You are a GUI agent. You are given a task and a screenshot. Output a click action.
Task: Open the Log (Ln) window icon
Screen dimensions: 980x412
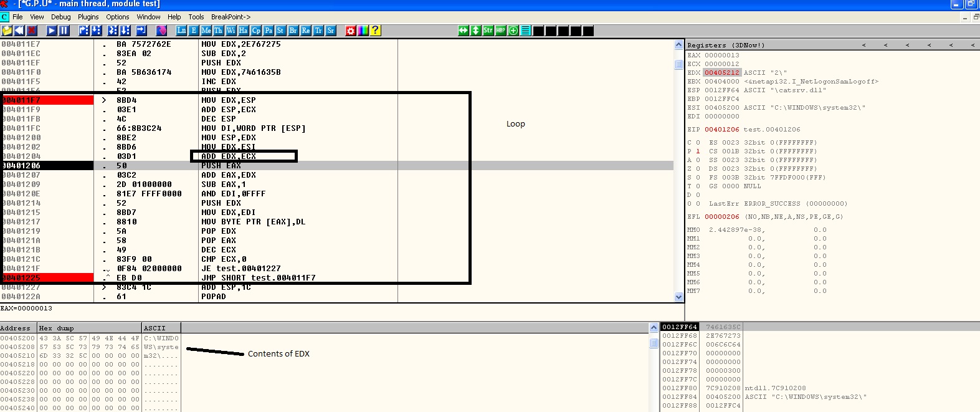pos(181,31)
